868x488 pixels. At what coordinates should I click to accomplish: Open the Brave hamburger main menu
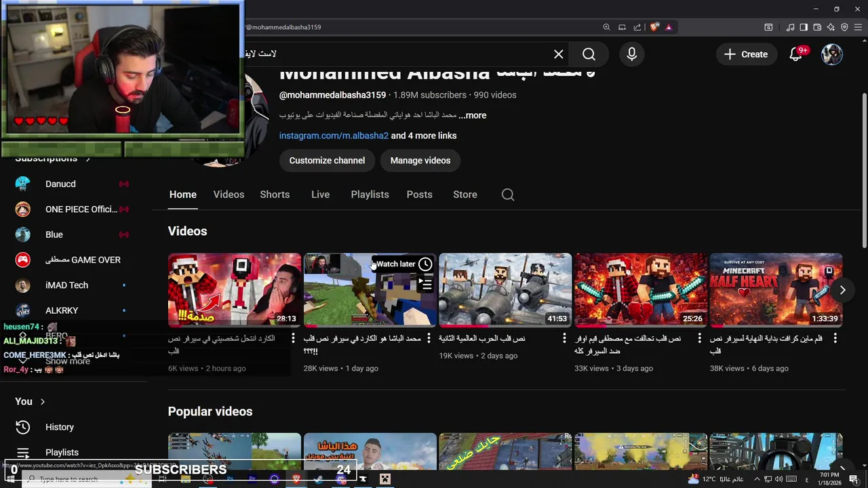[x=858, y=27]
